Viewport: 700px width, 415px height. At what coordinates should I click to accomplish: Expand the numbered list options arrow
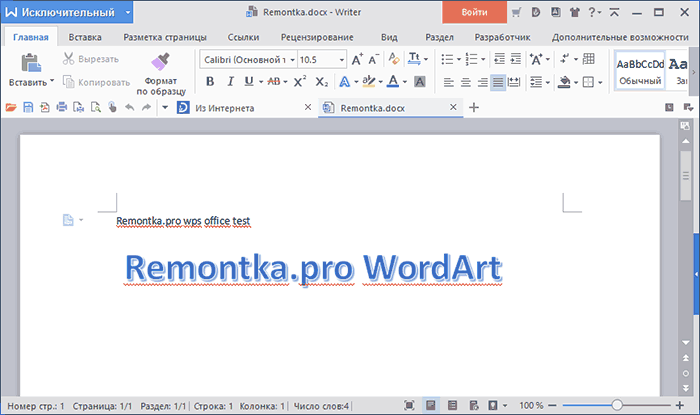(x=483, y=59)
